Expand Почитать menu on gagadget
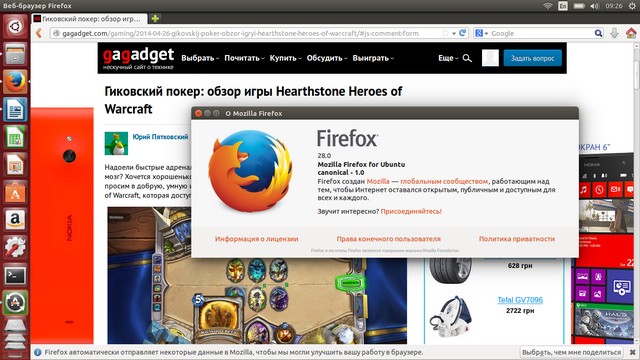The width and height of the screenshot is (640, 360). (244, 58)
